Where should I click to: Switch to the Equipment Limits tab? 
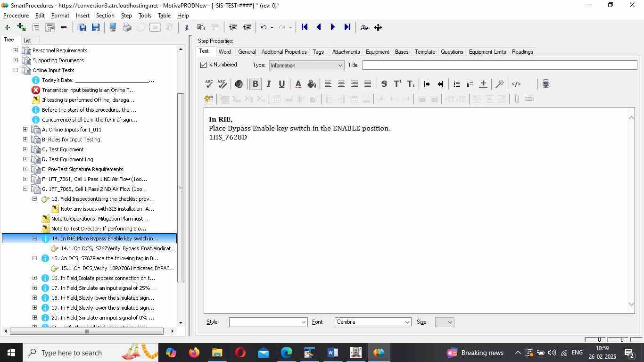487,52
